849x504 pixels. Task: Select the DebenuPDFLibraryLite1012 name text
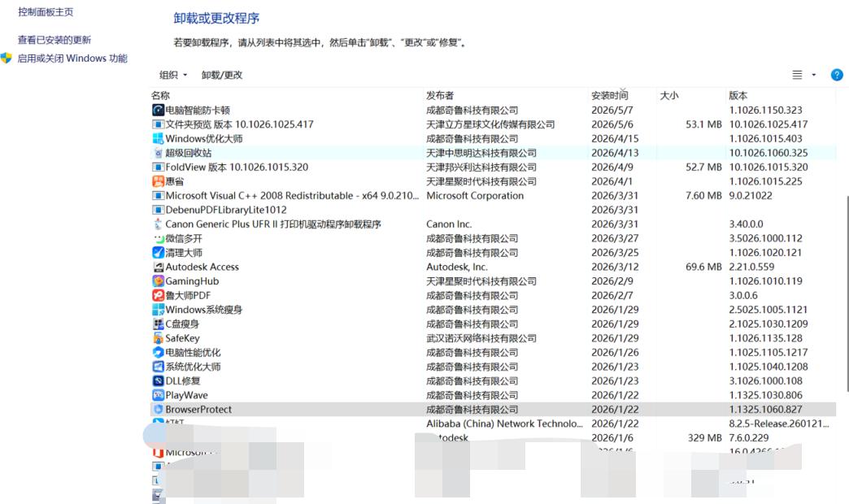226,210
